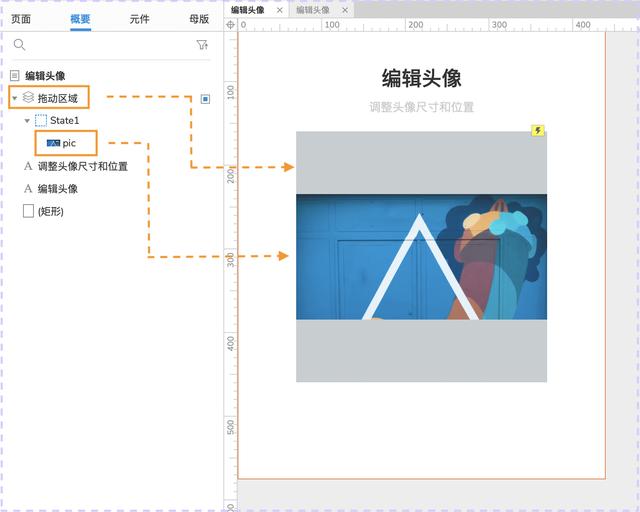Switch to the inactive 编辑头像 canvas tab
The image size is (640, 512).
(x=313, y=10)
